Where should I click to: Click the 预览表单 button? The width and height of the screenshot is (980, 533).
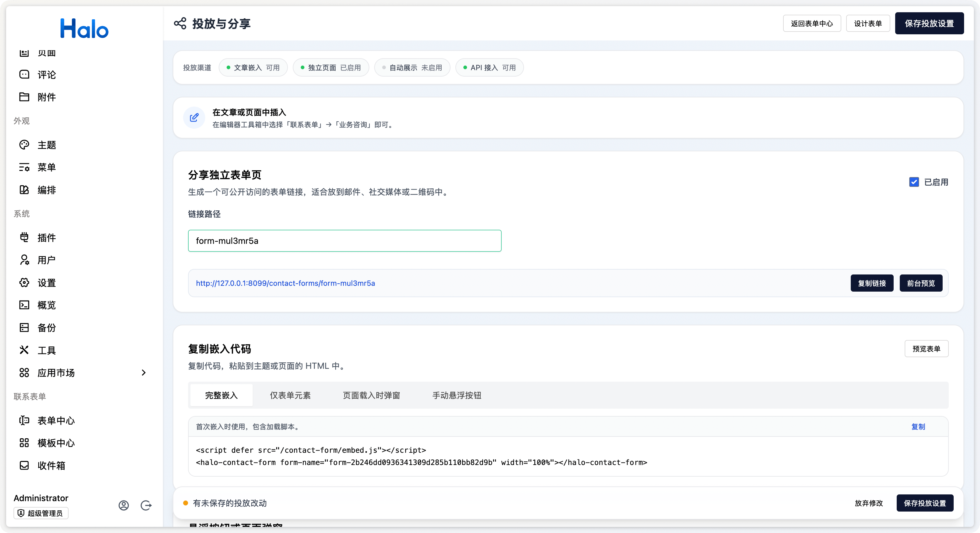pos(926,349)
